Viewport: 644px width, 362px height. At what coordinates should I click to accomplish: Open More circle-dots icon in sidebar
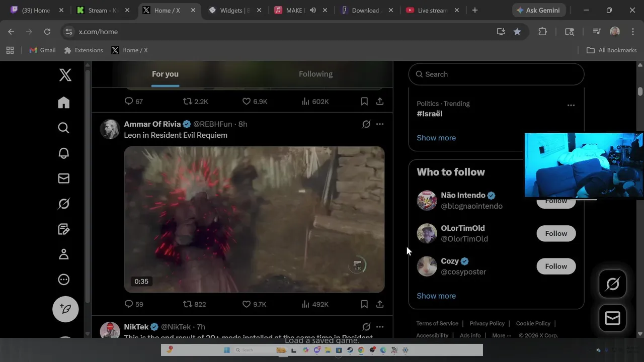(x=64, y=280)
